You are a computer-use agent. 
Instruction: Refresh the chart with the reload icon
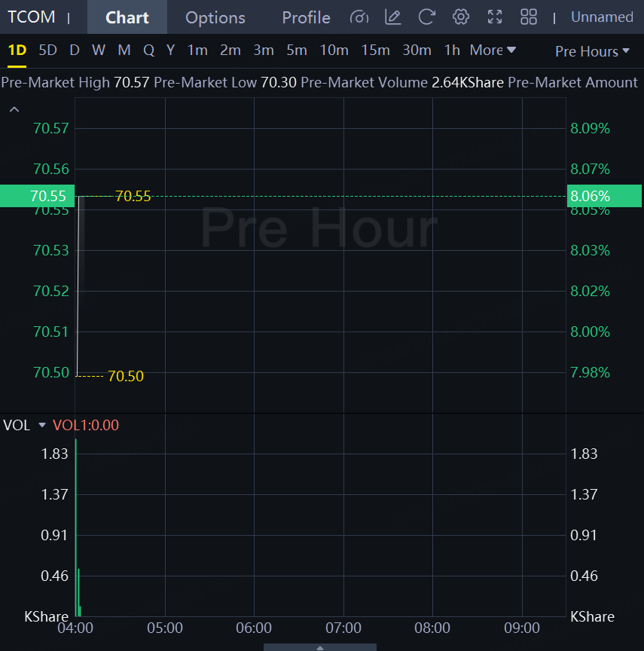426,17
